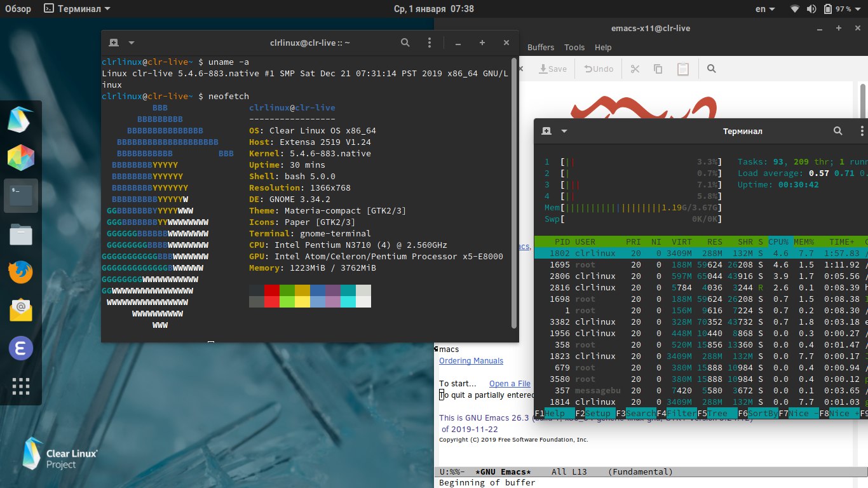This screenshot has width=868, height=488.
Task: Click Undo in the Emacs toolbar
Action: 599,69
